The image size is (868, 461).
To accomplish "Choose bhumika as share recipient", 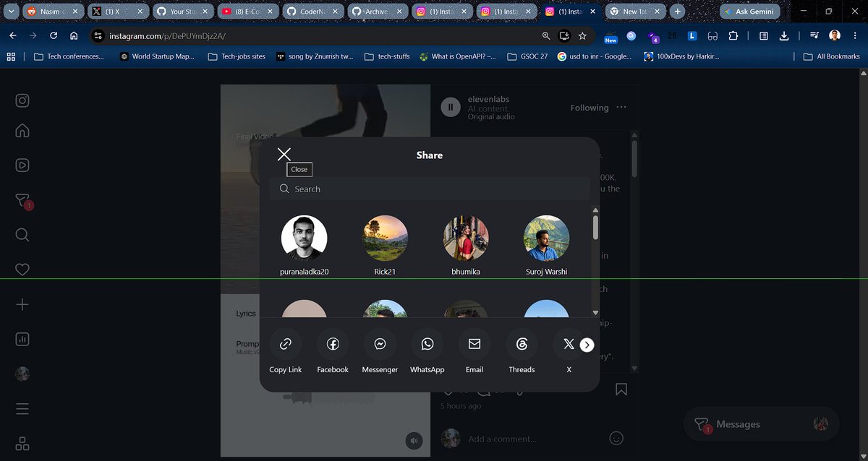I will coord(466,246).
